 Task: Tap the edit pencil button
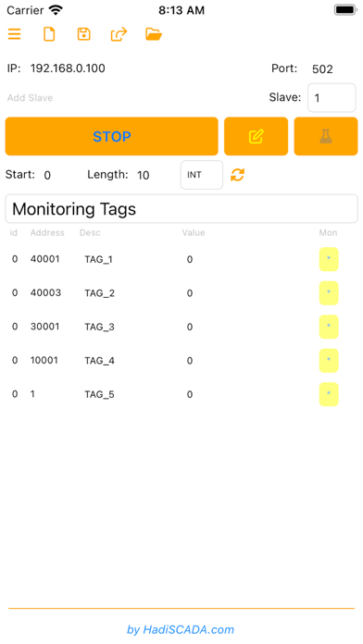click(256, 136)
